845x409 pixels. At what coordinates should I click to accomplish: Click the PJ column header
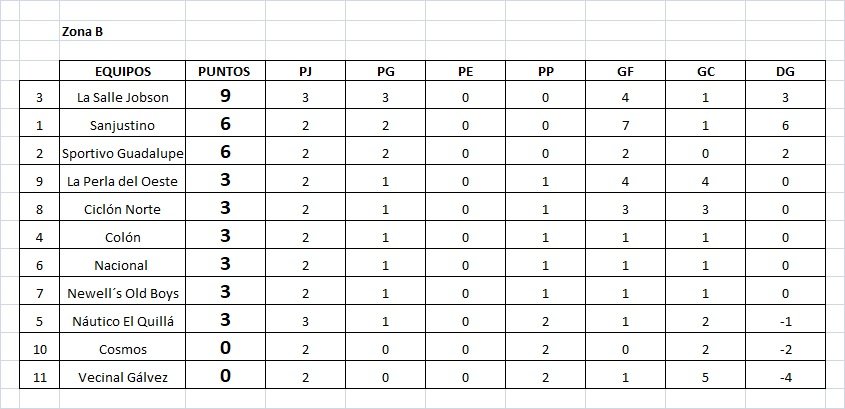click(x=305, y=71)
